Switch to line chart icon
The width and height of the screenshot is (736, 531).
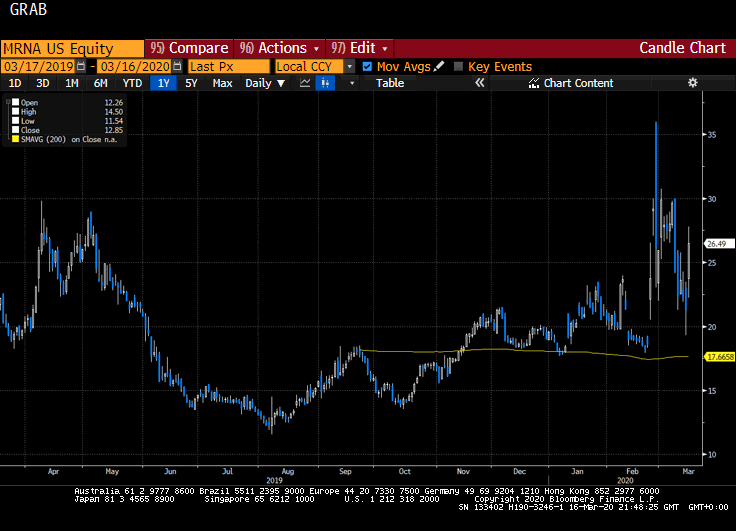click(305, 83)
